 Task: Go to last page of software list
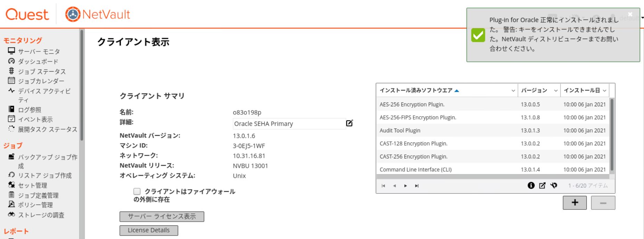(x=416, y=186)
